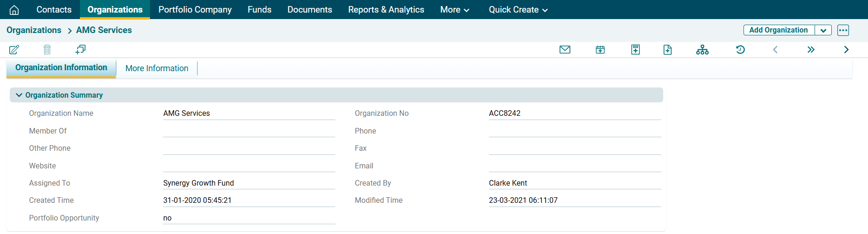Click the edit pencil icon
This screenshot has width=868, height=234.
click(x=14, y=49)
